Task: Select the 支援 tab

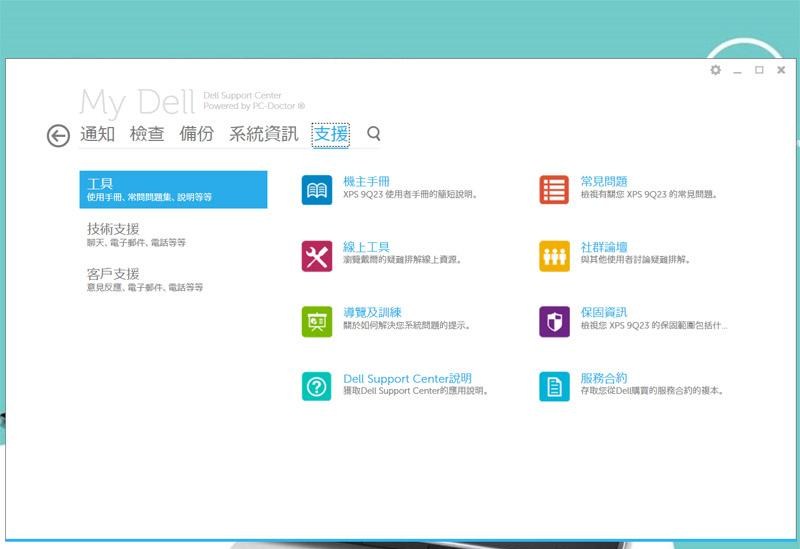Action: [330, 134]
